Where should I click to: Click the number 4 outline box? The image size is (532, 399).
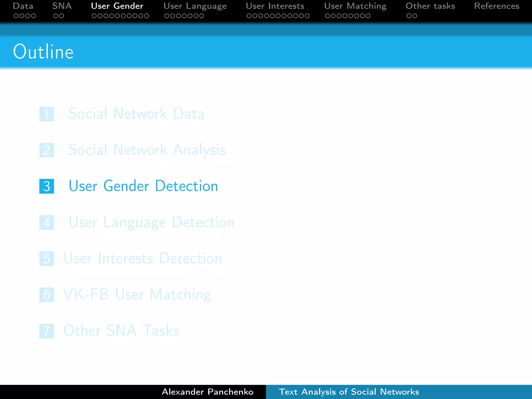click(47, 222)
